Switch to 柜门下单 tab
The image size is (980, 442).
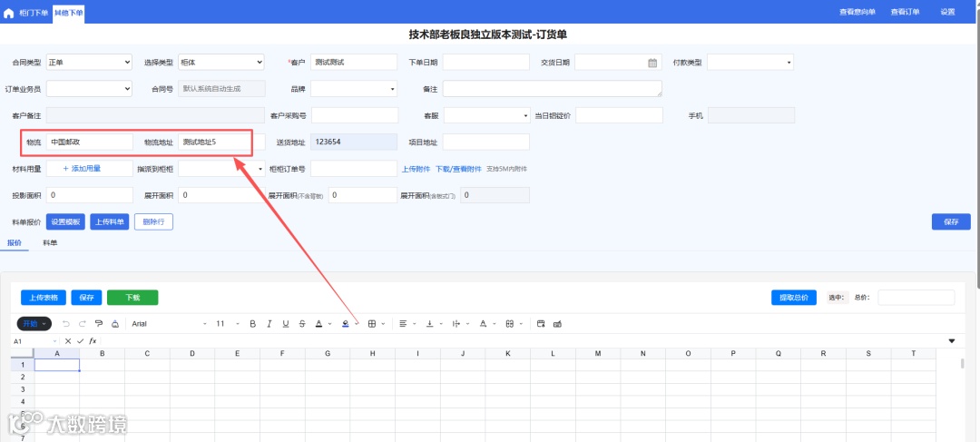click(34, 12)
